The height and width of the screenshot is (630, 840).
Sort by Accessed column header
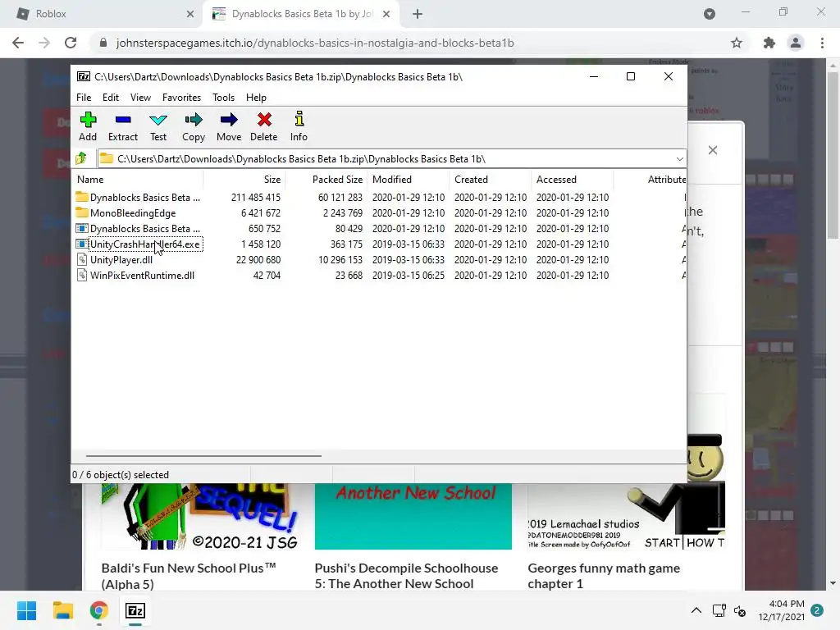pyautogui.click(x=572, y=180)
